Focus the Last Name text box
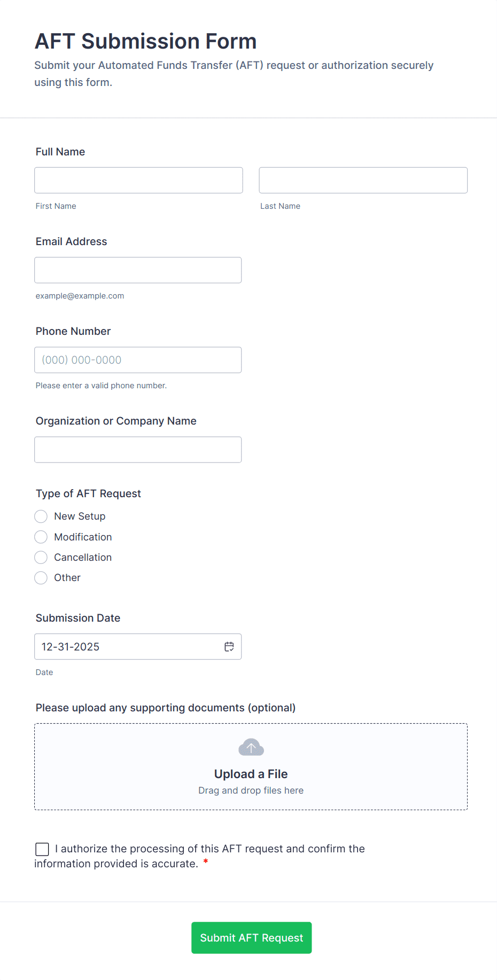 tap(363, 181)
